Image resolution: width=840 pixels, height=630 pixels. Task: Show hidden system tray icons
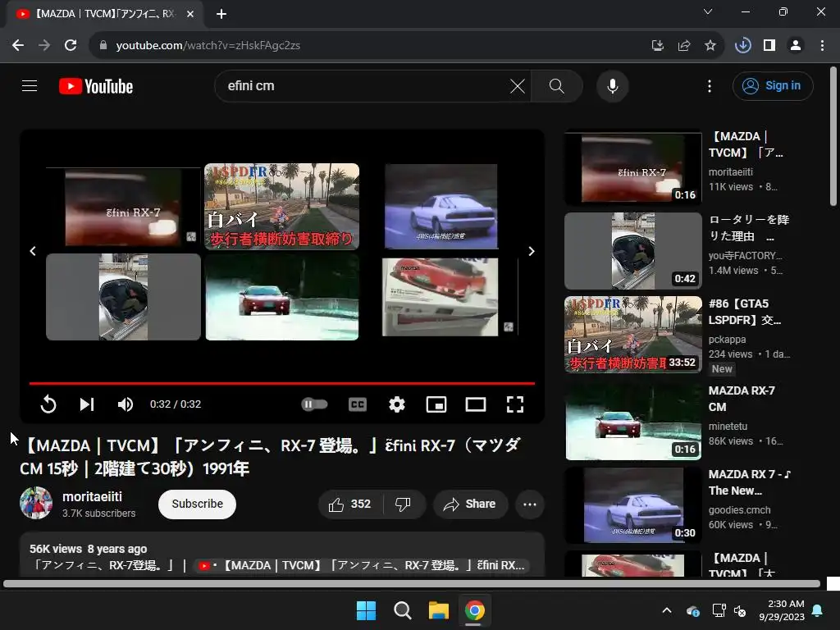[667, 610]
